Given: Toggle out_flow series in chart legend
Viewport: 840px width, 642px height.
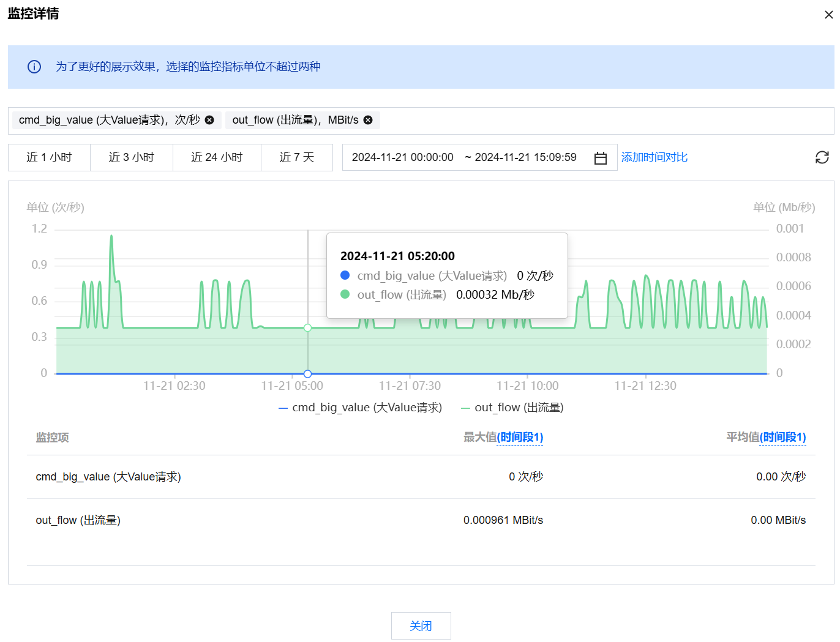Looking at the screenshot, I should [512, 408].
